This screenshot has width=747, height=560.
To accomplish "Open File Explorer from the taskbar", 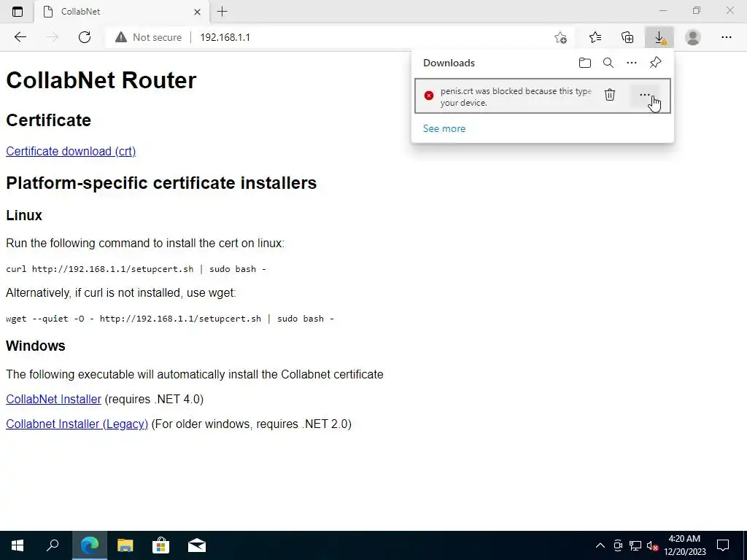I will (125, 545).
